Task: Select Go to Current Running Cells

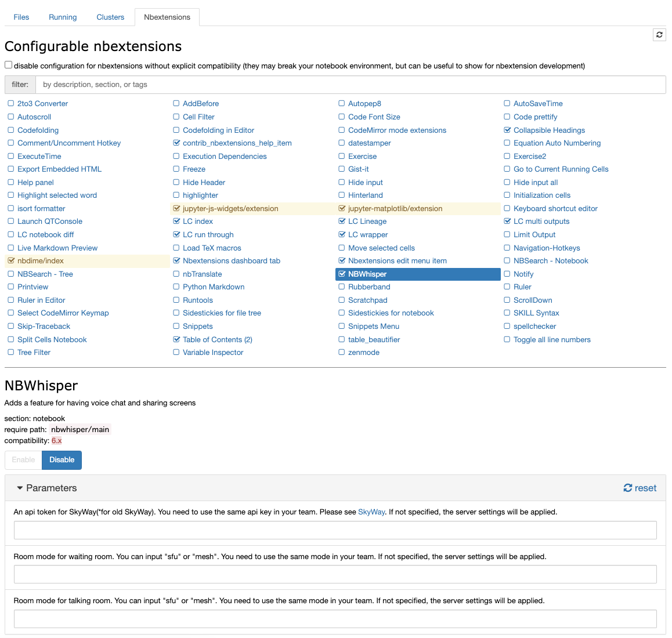Action: (561, 169)
